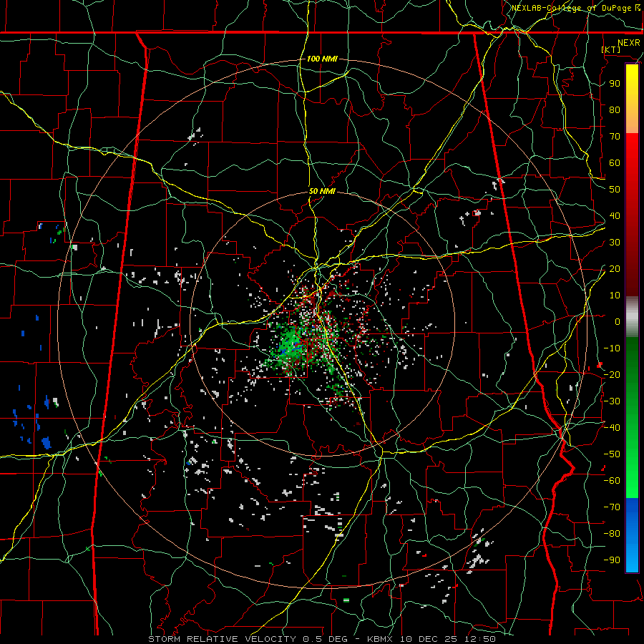Viewport: 644px width, 644px height.
Task: Click the 10 value on velocity scale
Action: tap(615, 296)
